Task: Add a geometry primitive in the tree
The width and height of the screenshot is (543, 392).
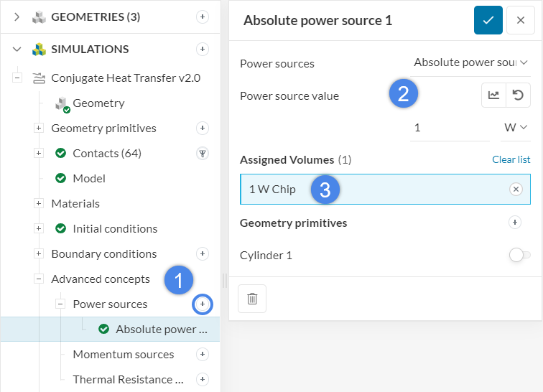Action: [x=203, y=128]
